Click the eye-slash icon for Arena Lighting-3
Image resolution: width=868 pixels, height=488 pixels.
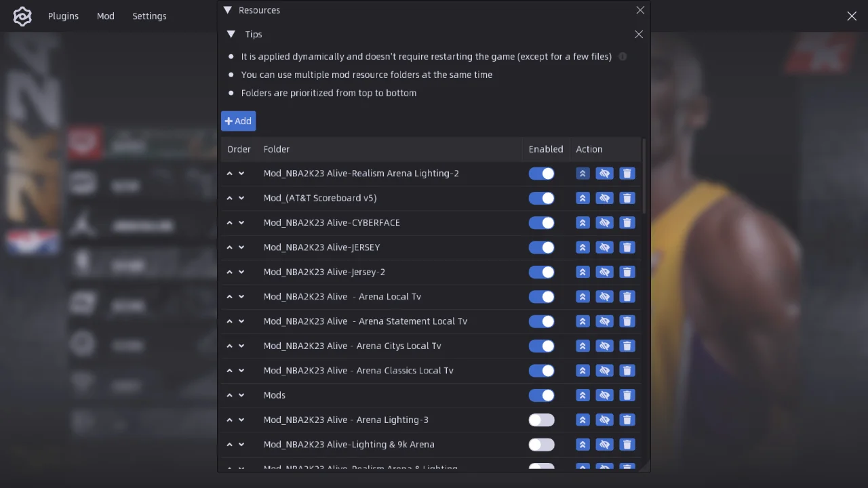coord(605,420)
